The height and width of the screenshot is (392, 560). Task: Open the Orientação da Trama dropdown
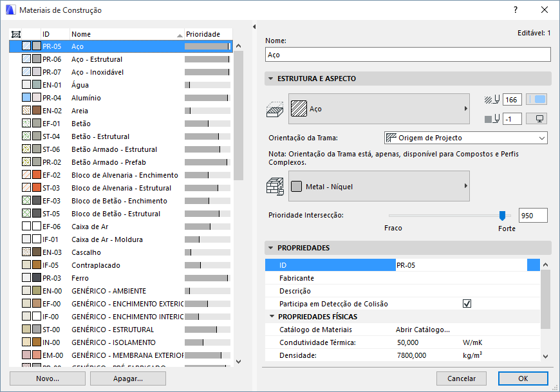[466, 138]
